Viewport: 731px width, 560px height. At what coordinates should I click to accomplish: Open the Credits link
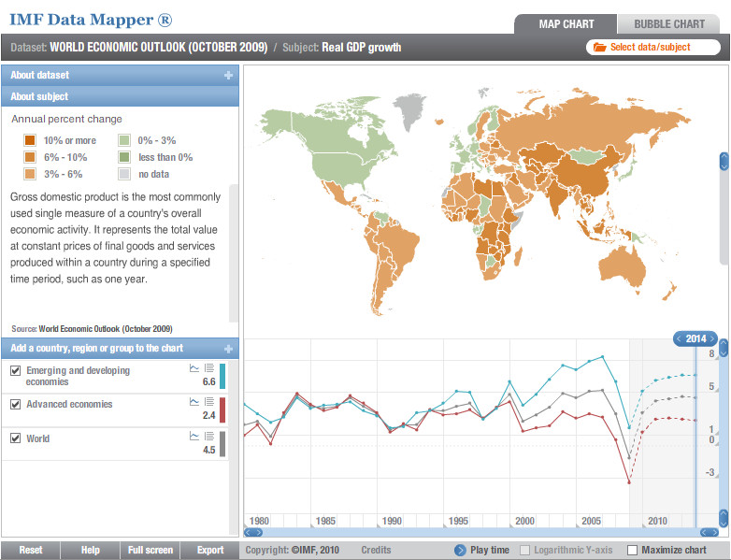click(376, 551)
